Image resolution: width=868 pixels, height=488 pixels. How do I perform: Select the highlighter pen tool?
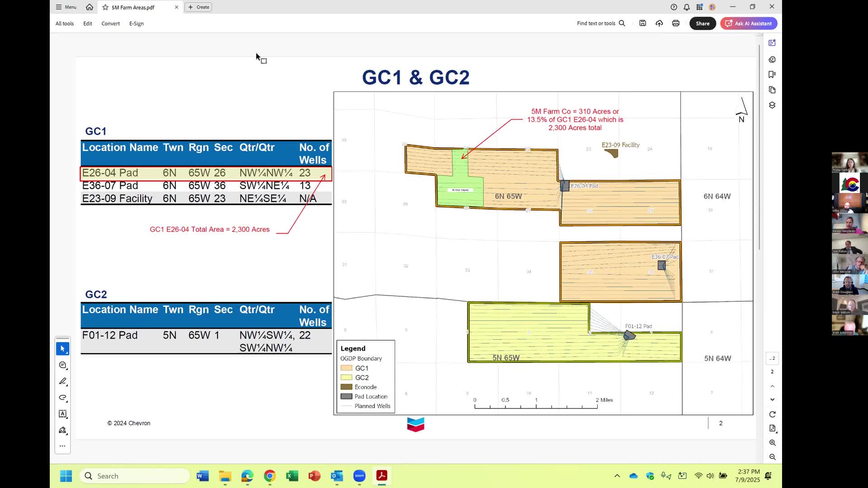tap(62, 381)
